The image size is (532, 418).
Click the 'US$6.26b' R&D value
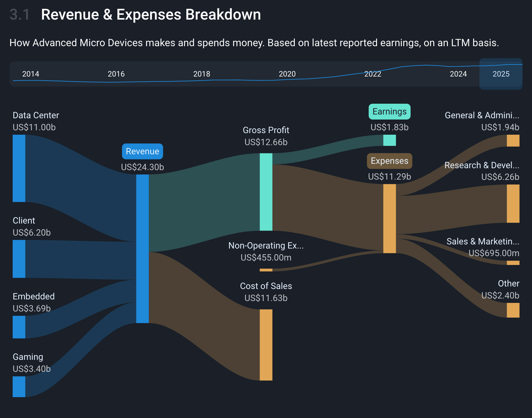click(x=500, y=177)
